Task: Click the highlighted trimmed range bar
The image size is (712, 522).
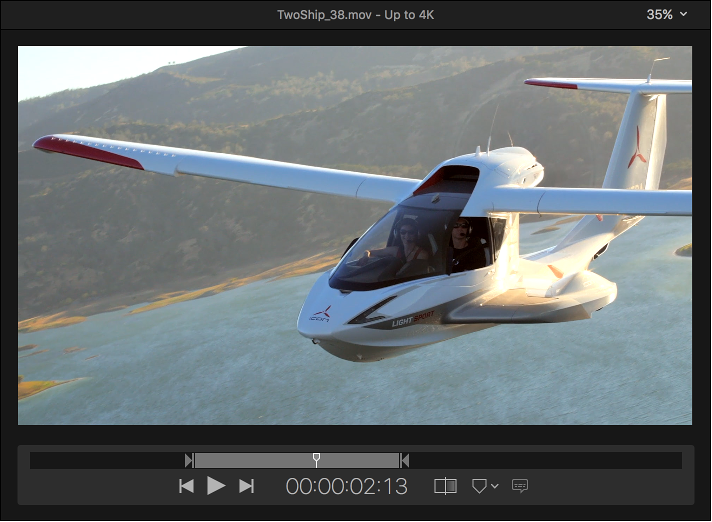Action: click(x=297, y=461)
